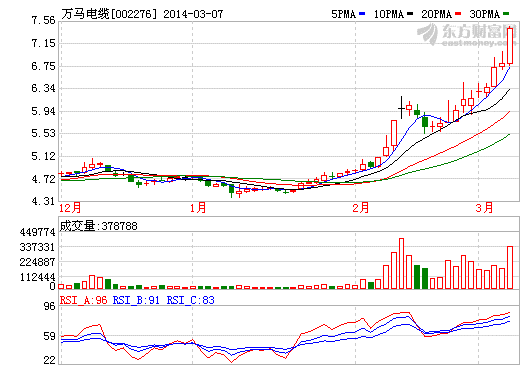Image resolution: width=520 pixels, height=365 pixels.
Task: Click the 5.53 price axis label
Action: [x=43, y=133]
